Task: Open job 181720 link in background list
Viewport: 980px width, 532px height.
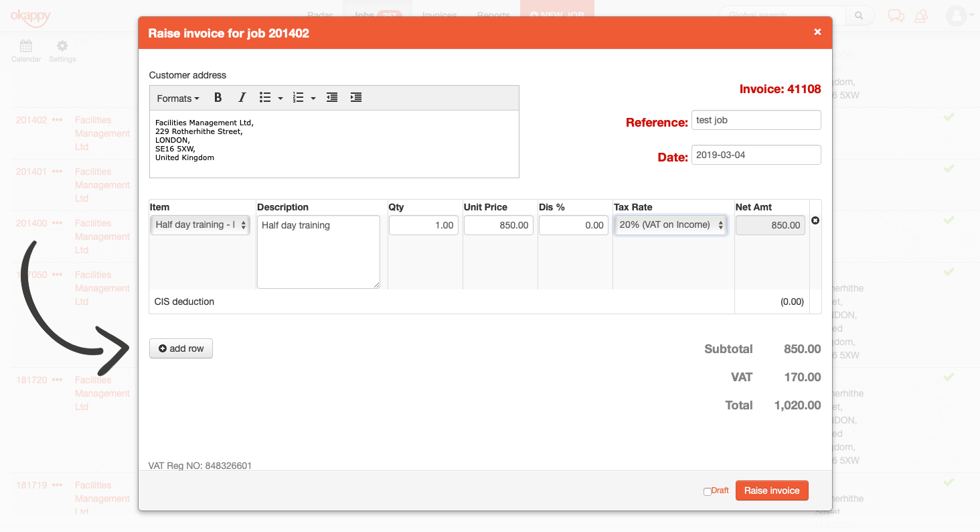Action: (31, 380)
